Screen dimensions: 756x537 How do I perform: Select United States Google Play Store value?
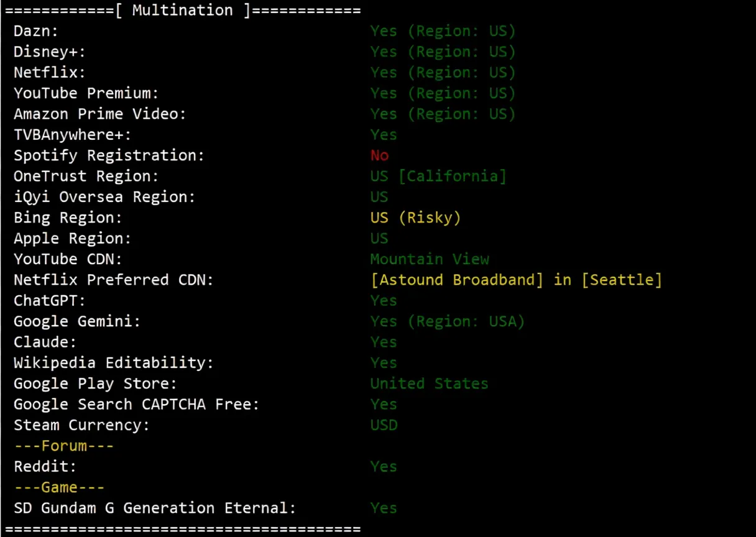(x=429, y=383)
